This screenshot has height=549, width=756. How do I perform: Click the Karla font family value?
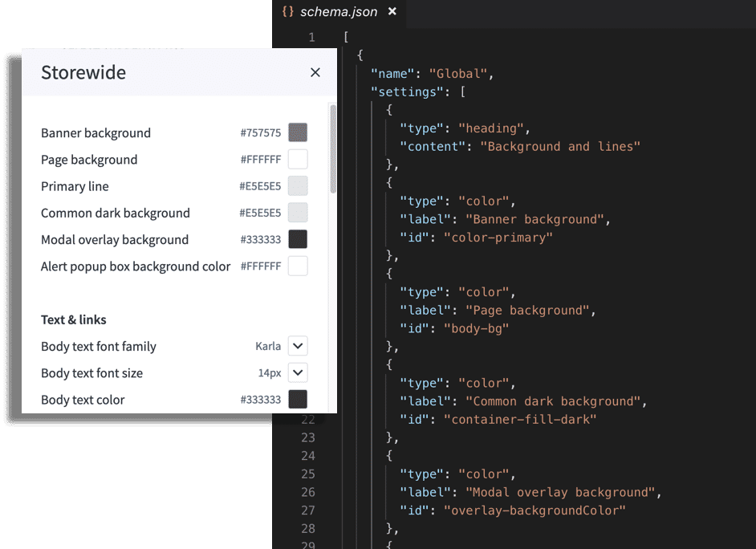(x=268, y=346)
